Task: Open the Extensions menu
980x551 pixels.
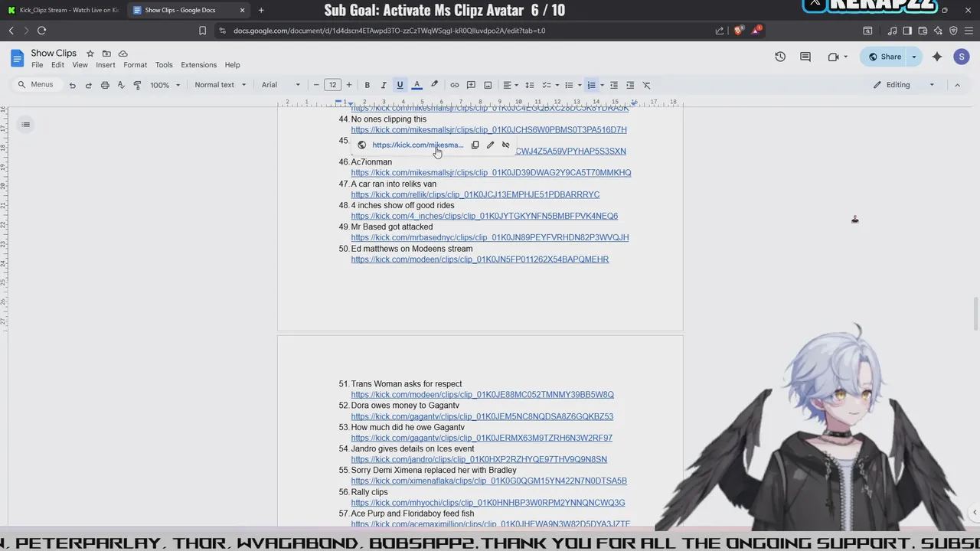Action: click(198, 65)
